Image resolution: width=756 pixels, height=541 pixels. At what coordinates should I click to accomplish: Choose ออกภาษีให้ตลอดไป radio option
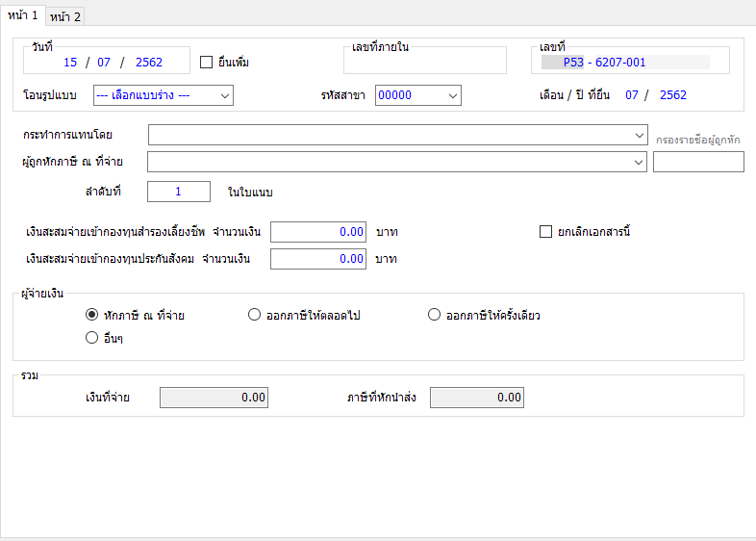tap(254, 315)
